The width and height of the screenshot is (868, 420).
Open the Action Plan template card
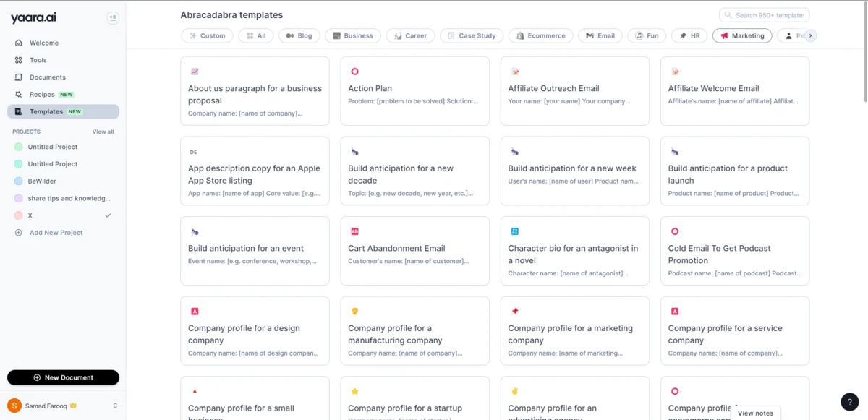(x=414, y=91)
